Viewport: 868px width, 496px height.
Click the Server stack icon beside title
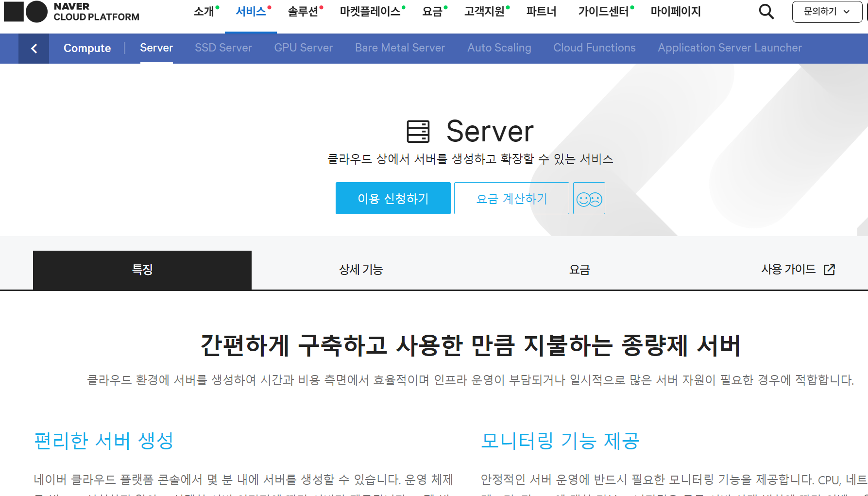[418, 131]
